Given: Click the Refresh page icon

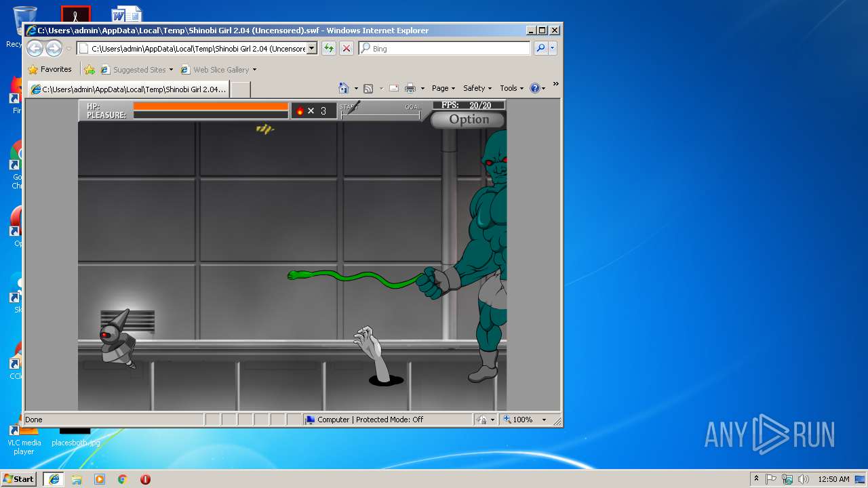Looking at the screenshot, I should point(329,48).
